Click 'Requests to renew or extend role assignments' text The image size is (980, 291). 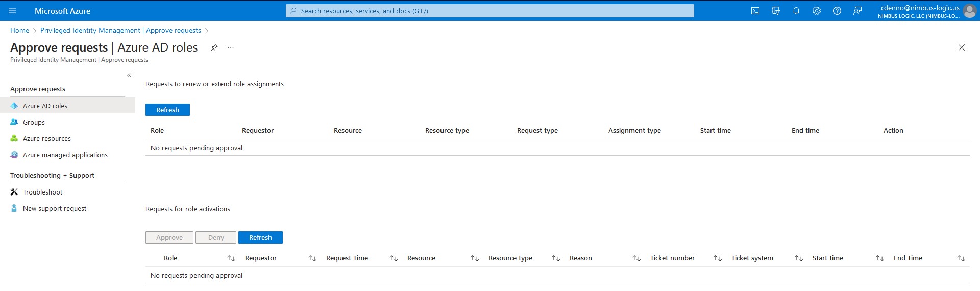214,84
